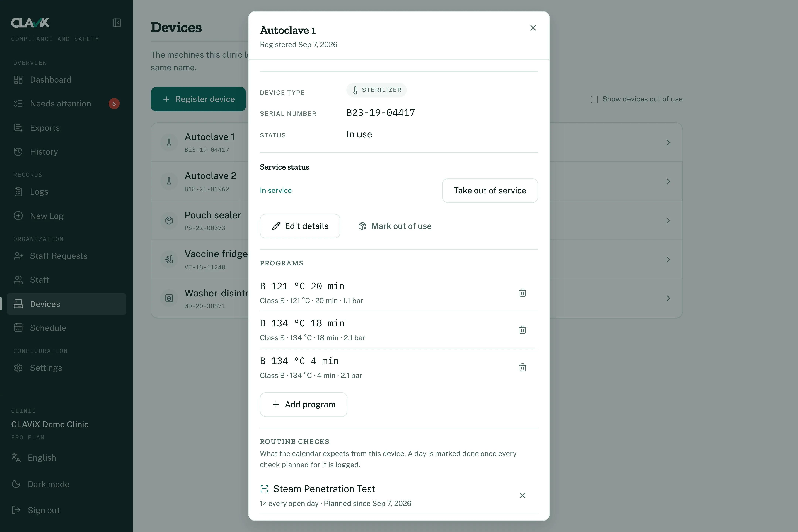
Task: Close the Autoclave 1 dialog
Action: (533, 28)
